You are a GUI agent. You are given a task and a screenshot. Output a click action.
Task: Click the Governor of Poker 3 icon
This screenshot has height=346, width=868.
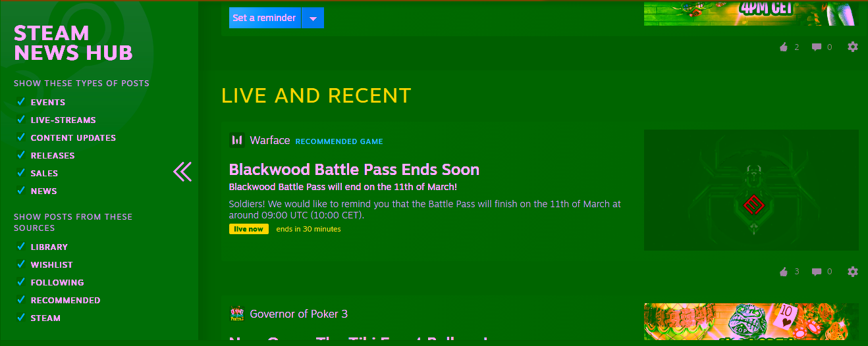tap(236, 314)
